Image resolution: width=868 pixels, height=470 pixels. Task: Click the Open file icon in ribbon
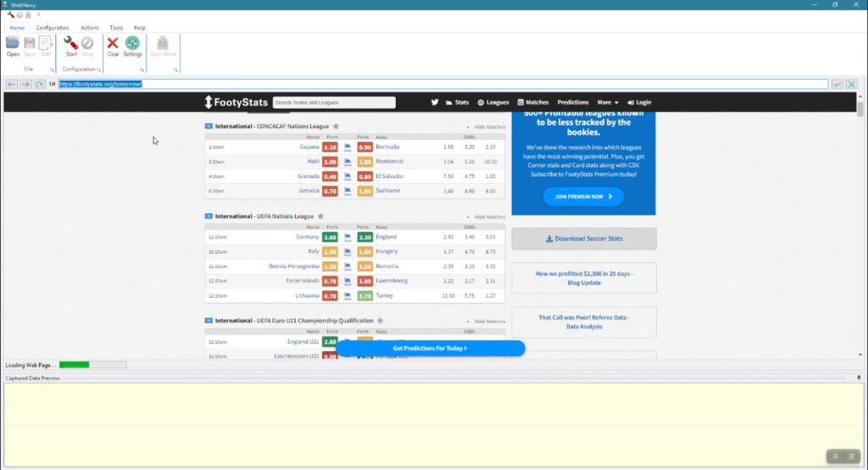coord(13,43)
